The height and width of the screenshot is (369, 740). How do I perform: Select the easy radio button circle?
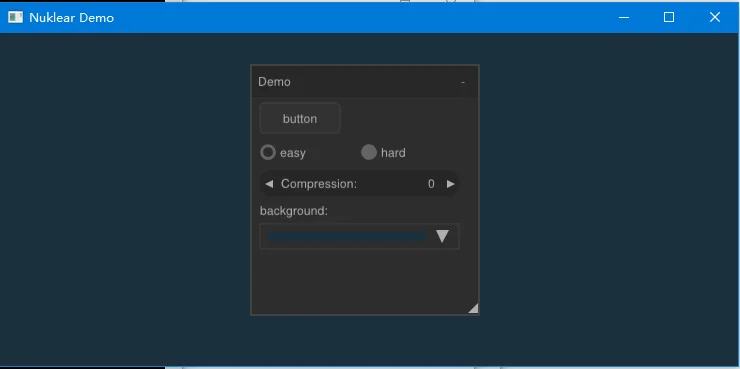point(268,152)
